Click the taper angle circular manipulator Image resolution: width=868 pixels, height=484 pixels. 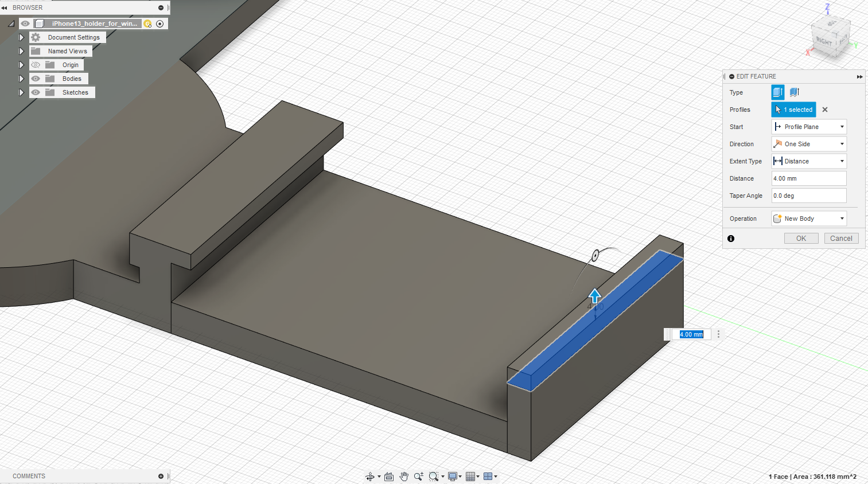595,255
